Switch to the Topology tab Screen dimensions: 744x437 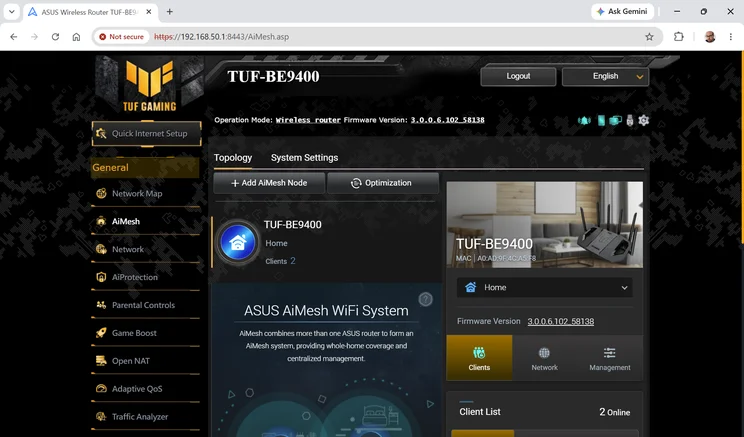pyautogui.click(x=232, y=158)
